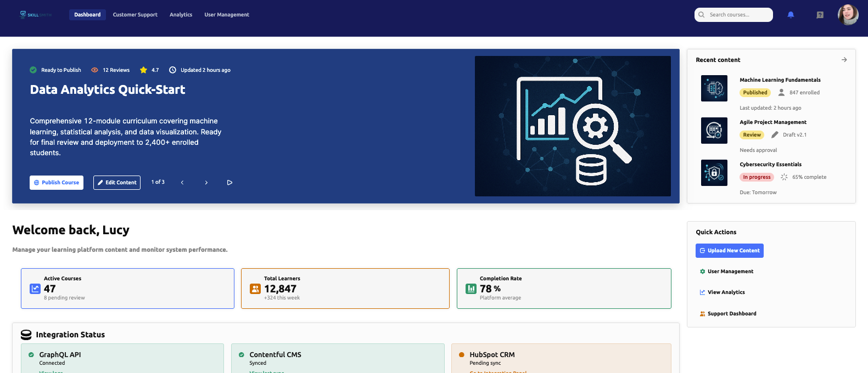Click the 1 of 3 slide counter
The height and width of the screenshot is (373, 868).
[158, 182]
